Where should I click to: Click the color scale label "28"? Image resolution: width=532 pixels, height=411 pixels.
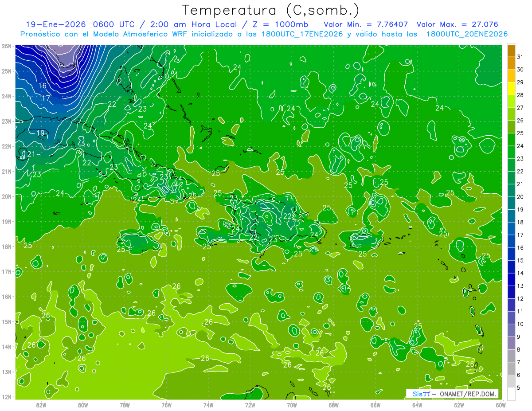tap(520, 95)
